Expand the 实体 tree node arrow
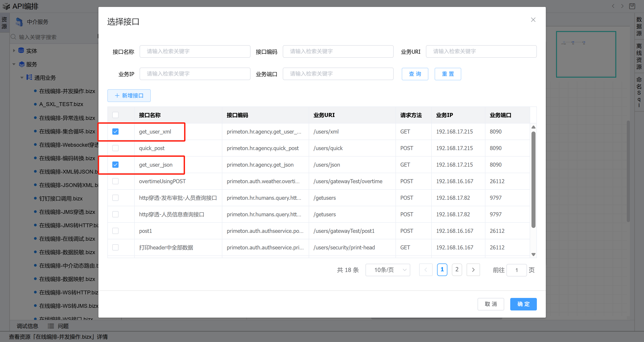 (x=14, y=51)
